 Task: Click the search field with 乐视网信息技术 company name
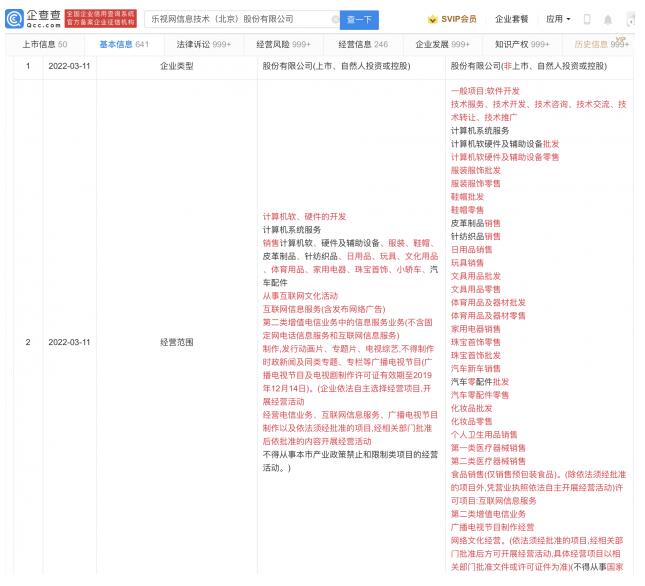point(242,19)
